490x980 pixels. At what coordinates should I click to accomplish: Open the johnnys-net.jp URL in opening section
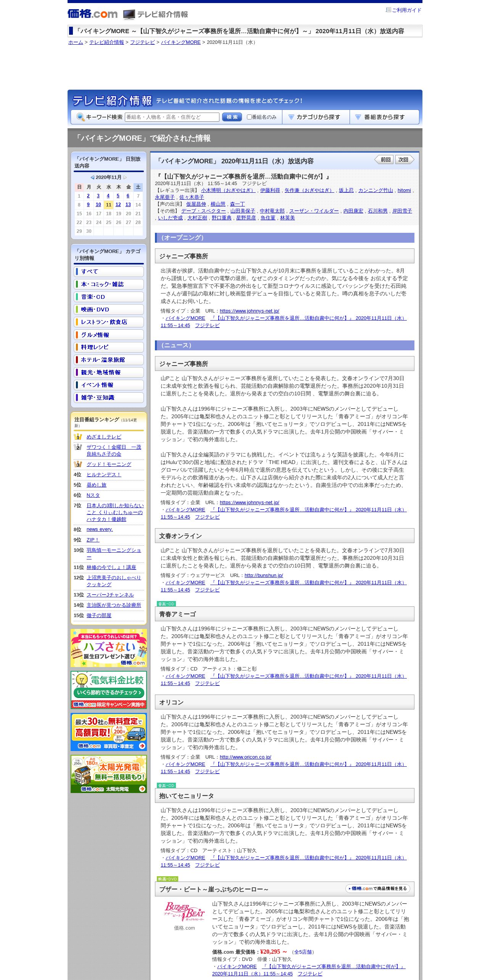[x=249, y=311]
